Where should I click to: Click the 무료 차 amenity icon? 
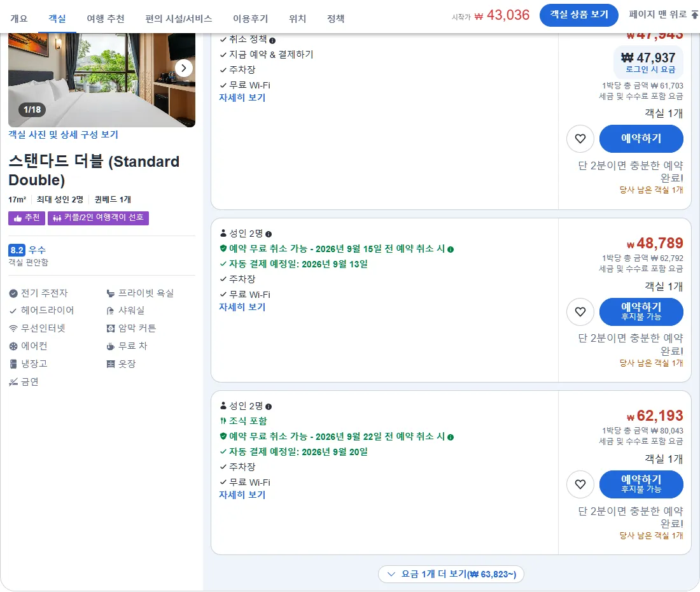[x=111, y=346]
